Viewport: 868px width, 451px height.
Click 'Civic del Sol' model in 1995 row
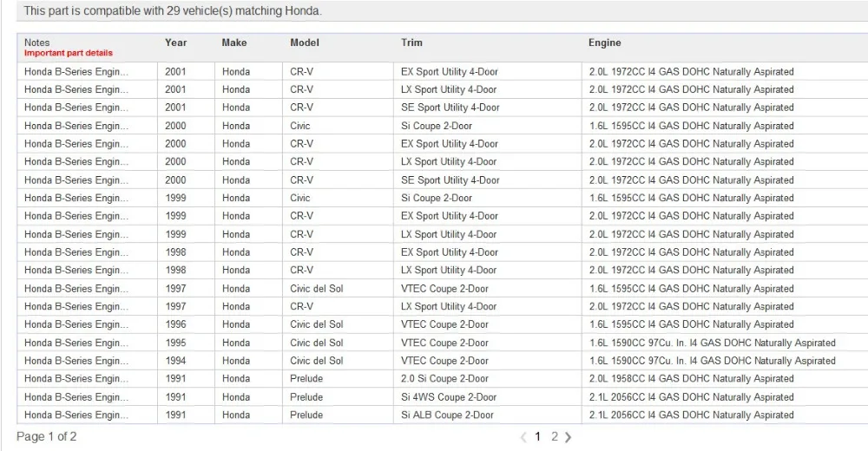click(317, 343)
